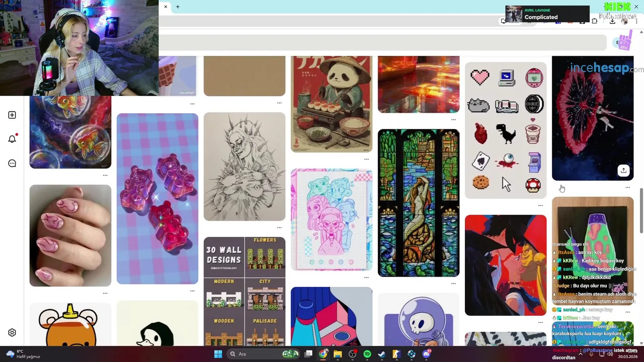Close the current browser tab
The height and width of the screenshot is (362, 644).
166,7
